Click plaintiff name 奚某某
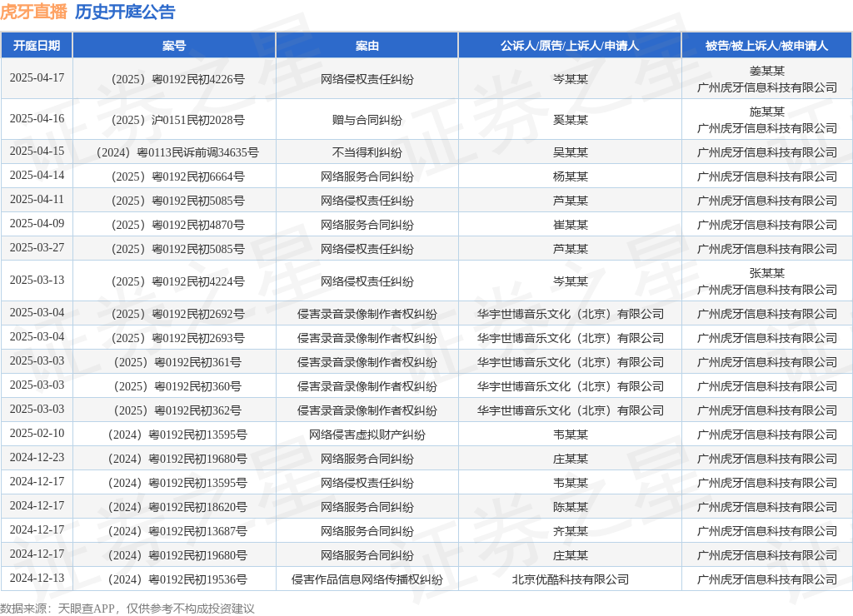The image size is (853, 616). tap(570, 120)
